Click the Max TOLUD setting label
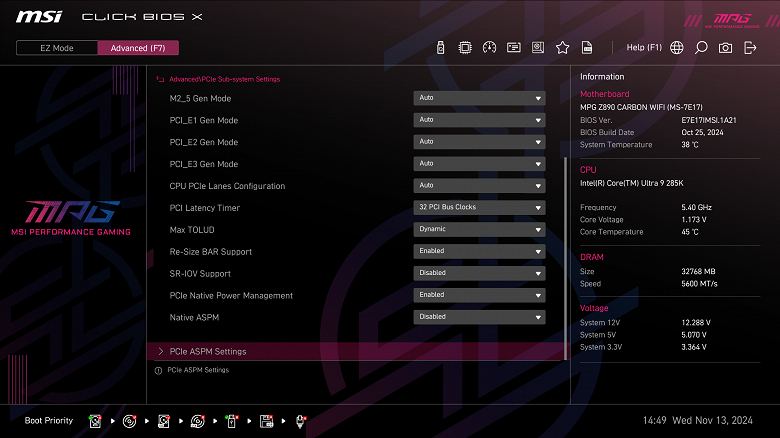This screenshot has width=780, height=438. click(x=192, y=230)
